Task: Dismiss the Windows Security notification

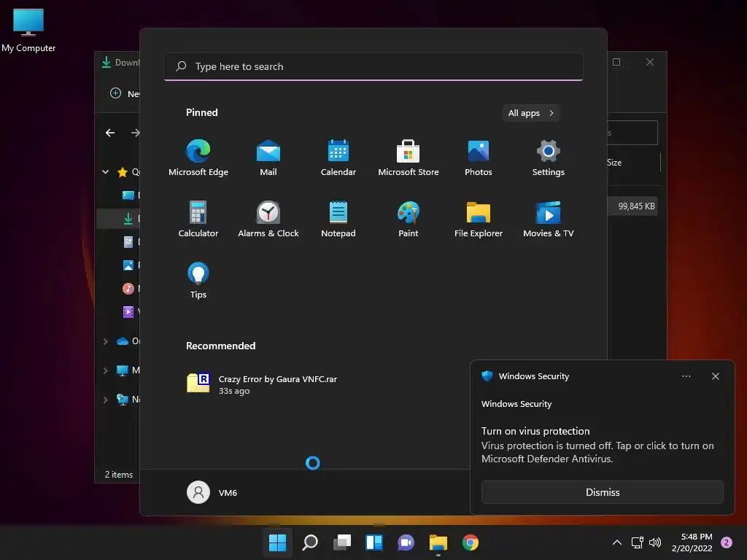Action: pyautogui.click(x=602, y=492)
